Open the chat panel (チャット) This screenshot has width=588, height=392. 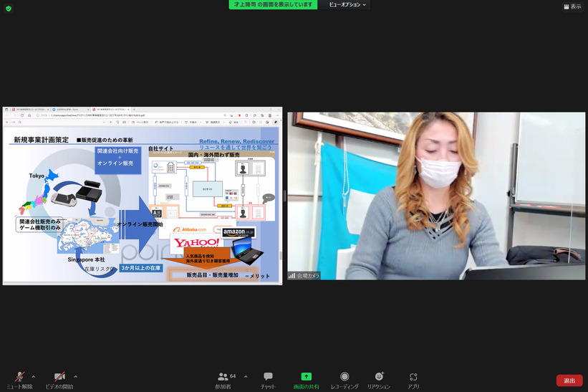click(x=268, y=380)
